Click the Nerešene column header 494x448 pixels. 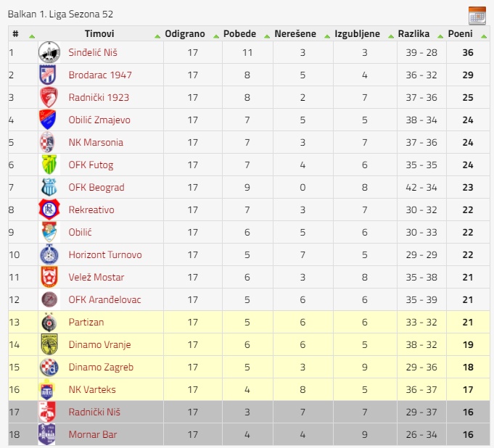click(x=295, y=33)
